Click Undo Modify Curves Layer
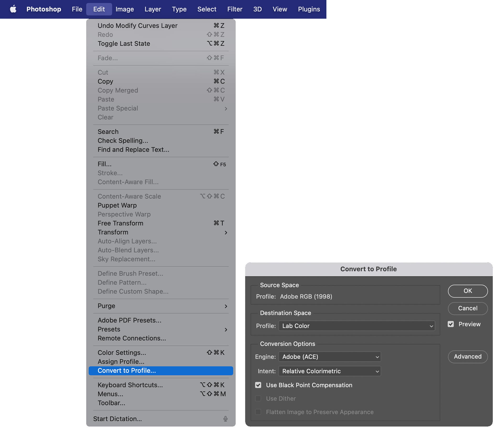 pyautogui.click(x=137, y=26)
